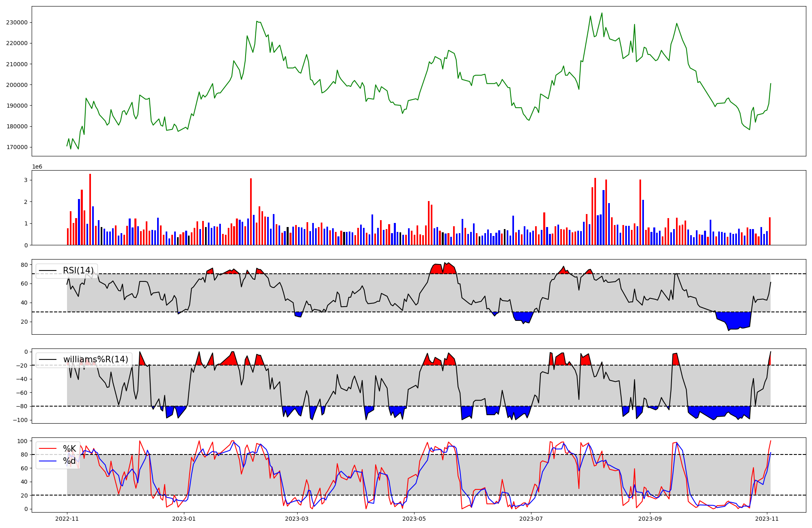This screenshot has width=812, height=528.
Task: Click the RSI(14) legend label
Action: pos(78,270)
